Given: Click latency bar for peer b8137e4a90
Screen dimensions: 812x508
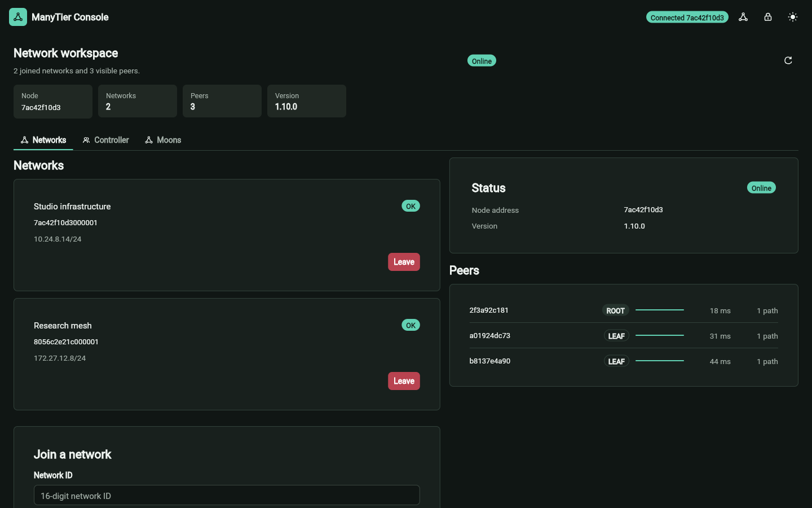Looking at the screenshot, I should click(660, 361).
